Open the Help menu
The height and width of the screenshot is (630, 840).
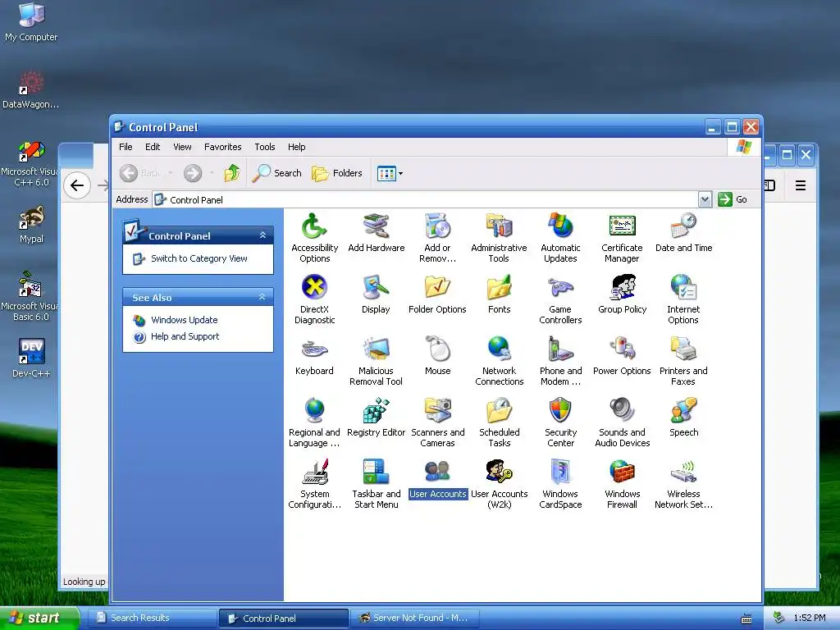point(296,147)
